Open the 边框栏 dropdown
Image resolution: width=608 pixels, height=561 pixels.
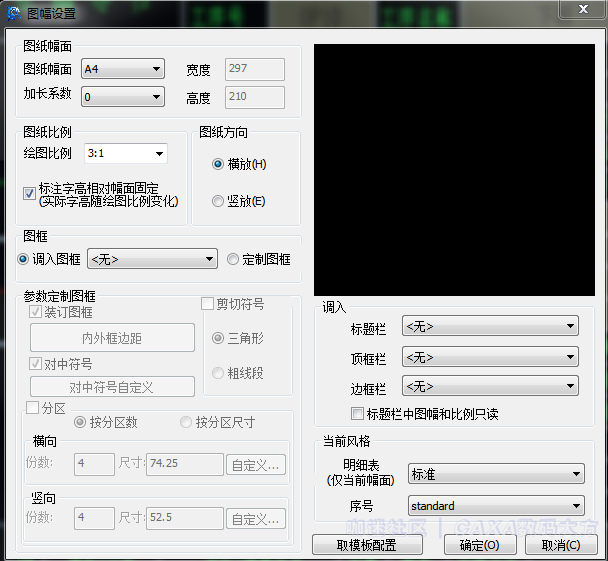point(491,386)
